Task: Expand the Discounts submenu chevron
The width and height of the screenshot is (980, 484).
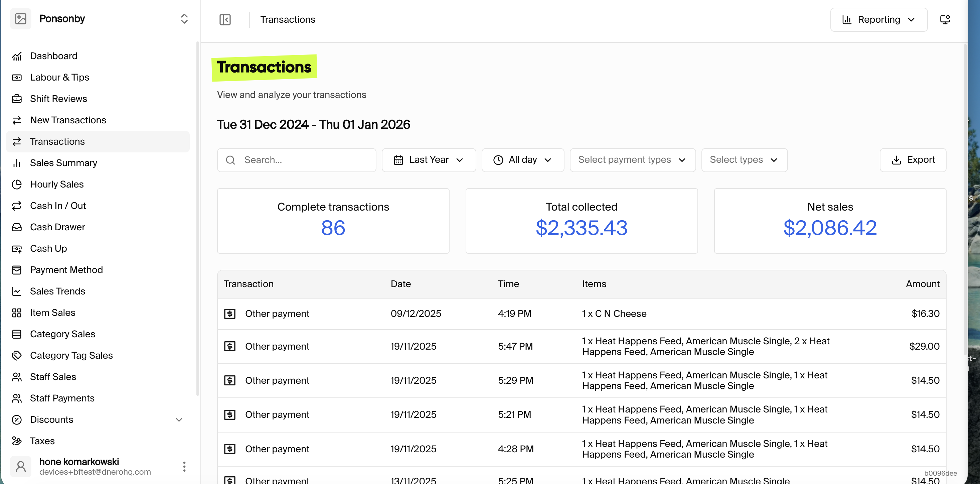Action: pos(179,419)
